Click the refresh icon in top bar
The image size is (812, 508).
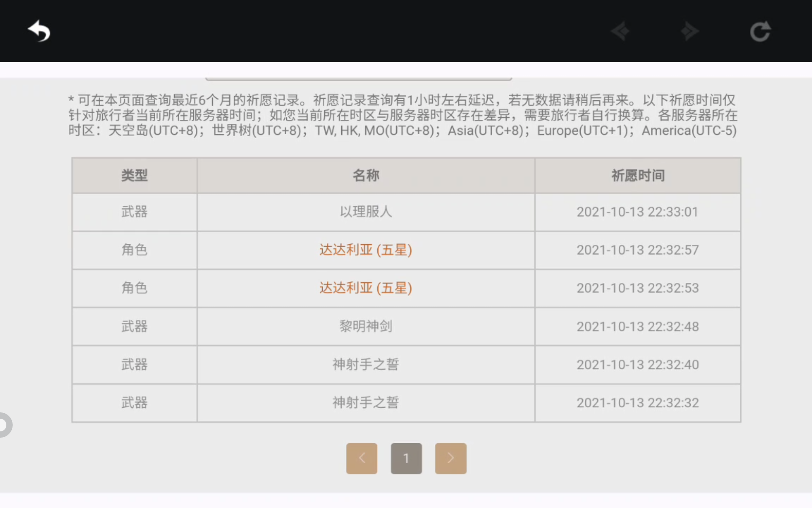coord(760,31)
